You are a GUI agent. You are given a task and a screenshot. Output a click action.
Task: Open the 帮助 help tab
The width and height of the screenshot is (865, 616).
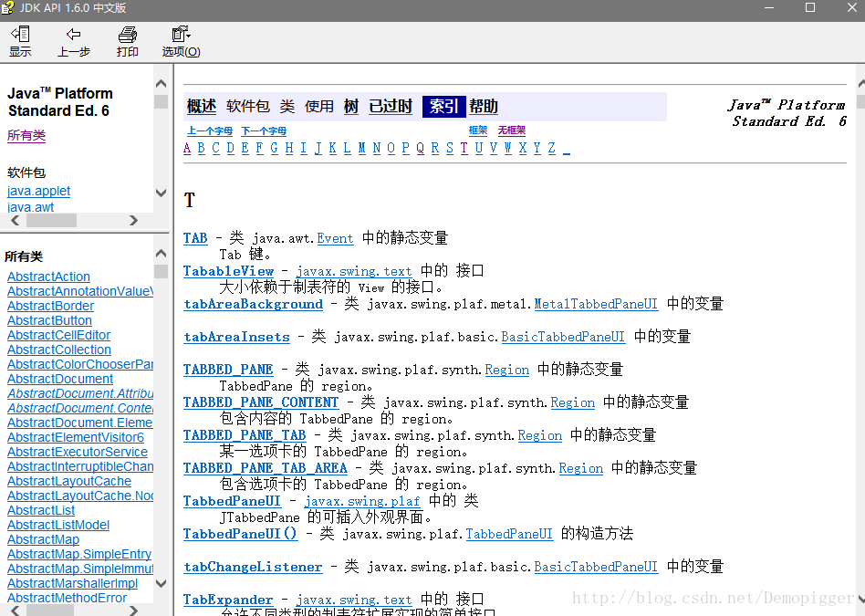pos(484,106)
